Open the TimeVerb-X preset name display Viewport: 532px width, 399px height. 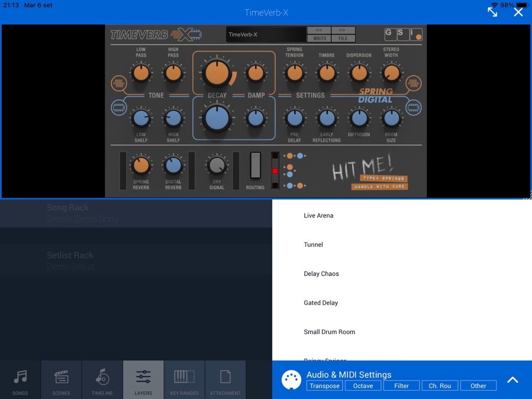tap(265, 35)
